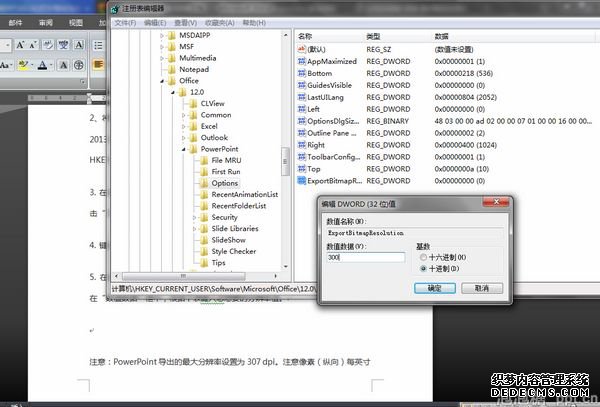Expand Common tree node
Viewport: 600px width, 407px height.
[183, 115]
